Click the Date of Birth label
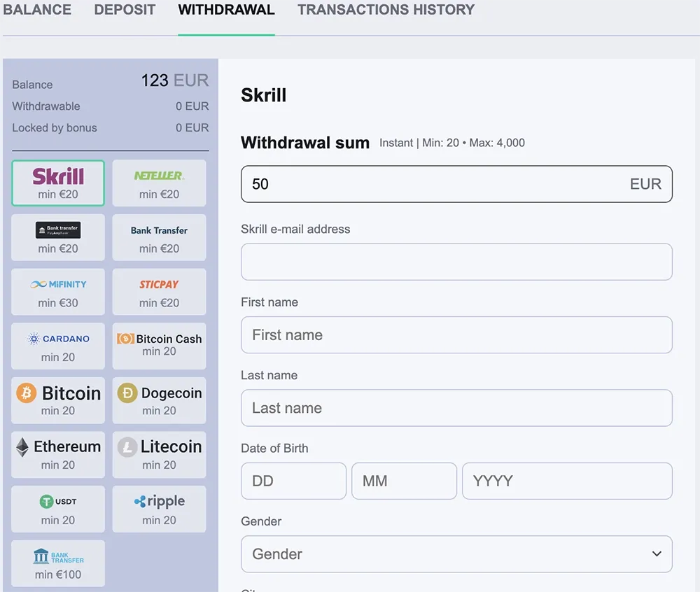 pos(274,449)
